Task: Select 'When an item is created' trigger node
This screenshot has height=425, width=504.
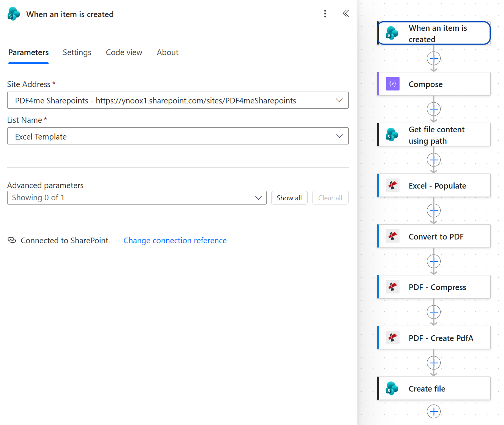Action: click(x=434, y=33)
